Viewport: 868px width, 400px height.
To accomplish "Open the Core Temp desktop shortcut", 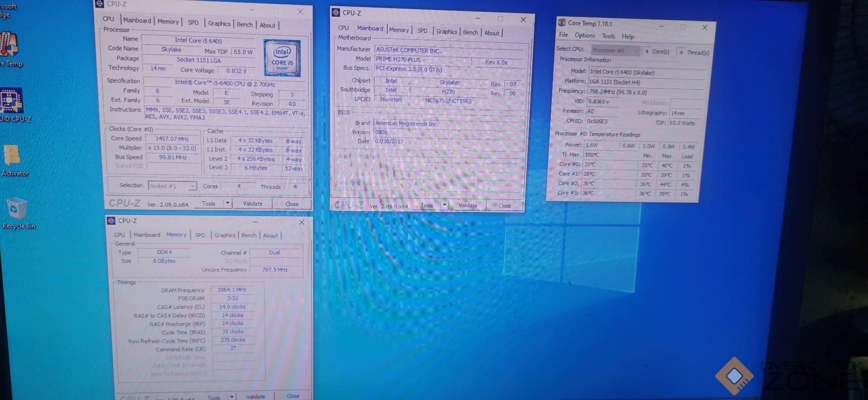I will 10,50.
